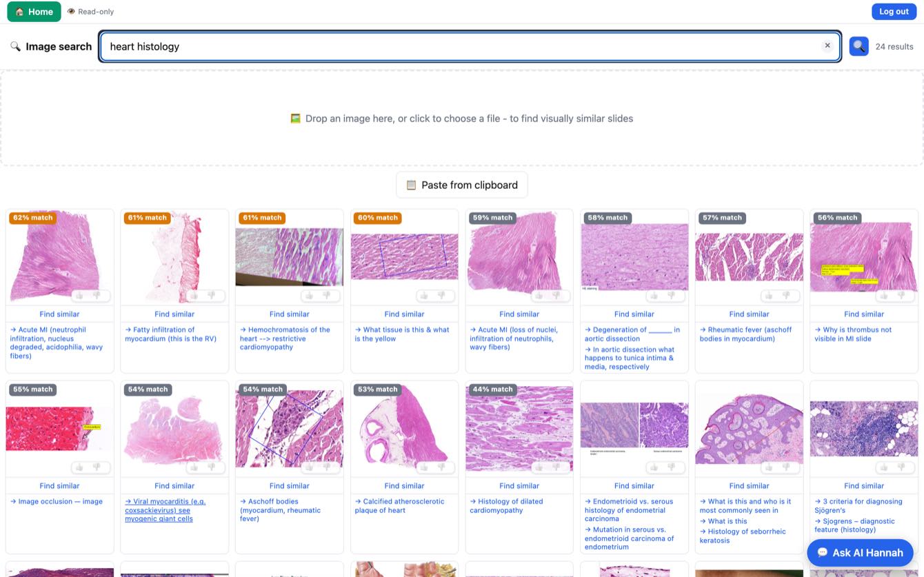
Task: Thumbs up the Rheumatic fever card
Action: pos(770,296)
